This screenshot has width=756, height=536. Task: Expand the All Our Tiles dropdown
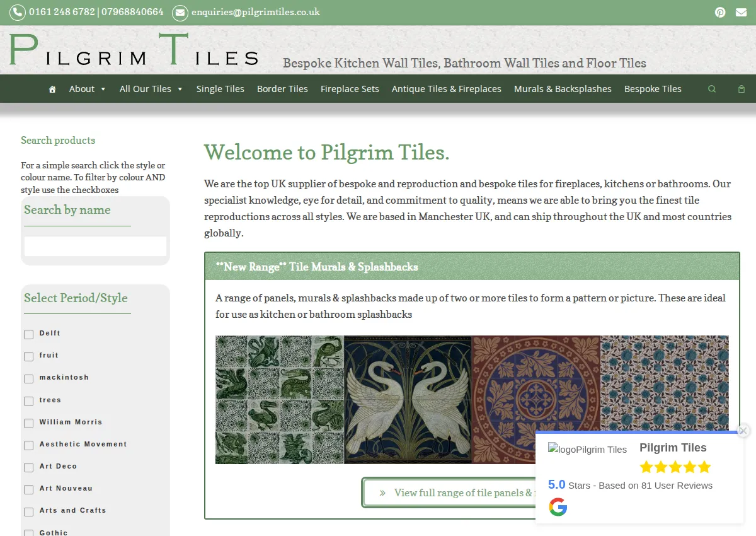(151, 89)
